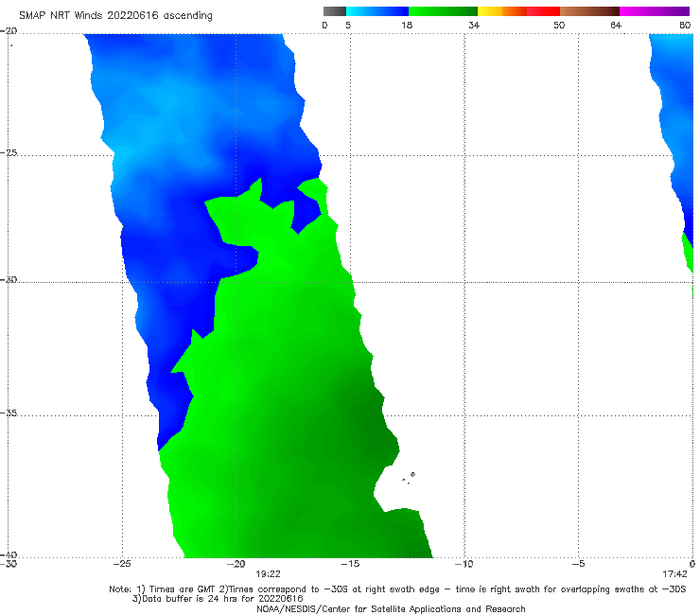This screenshot has width=700, height=615.
Task: Select the '-40' latitude label on the left axis
Action: [x=9, y=554]
